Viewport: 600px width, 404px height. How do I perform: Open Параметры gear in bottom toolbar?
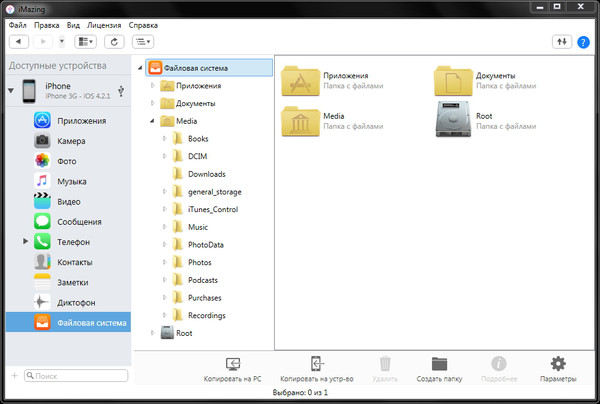(x=558, y=368)
